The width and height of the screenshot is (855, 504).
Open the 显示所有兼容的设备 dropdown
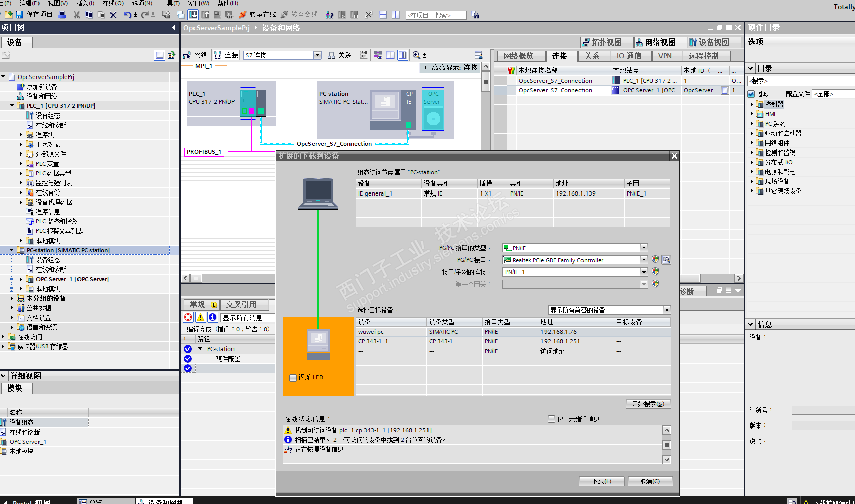[x=667, y=310]
